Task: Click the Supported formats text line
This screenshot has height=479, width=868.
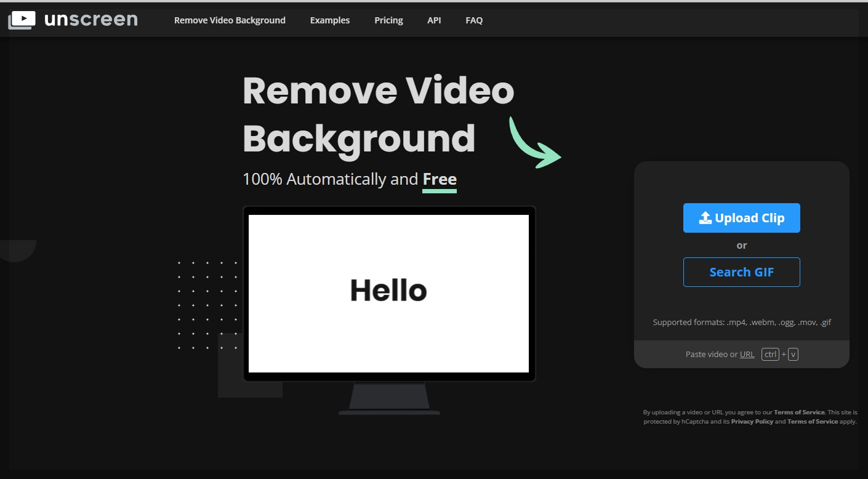Action: point(742,323)
